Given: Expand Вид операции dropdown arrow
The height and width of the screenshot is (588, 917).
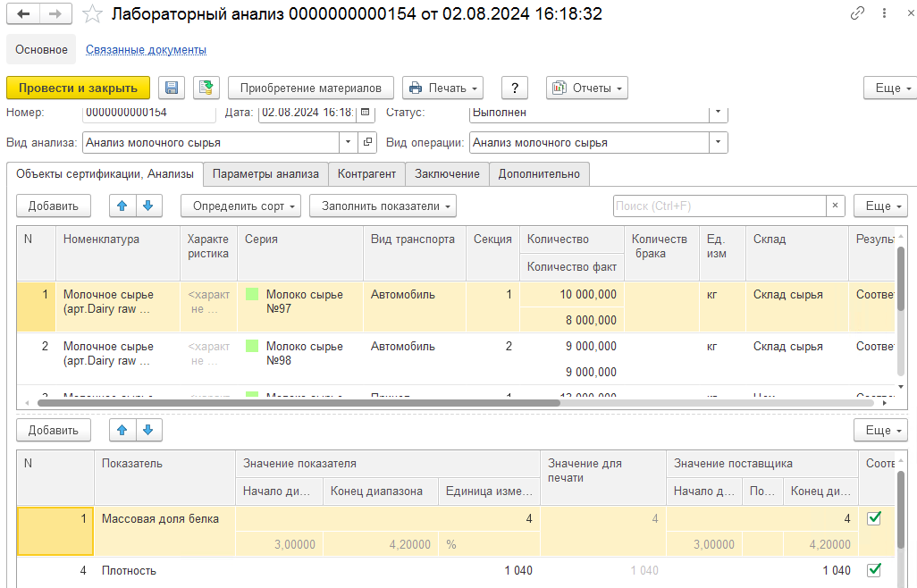Looking at the screenshot, I should pyautogui.click(x=719, y=142).
